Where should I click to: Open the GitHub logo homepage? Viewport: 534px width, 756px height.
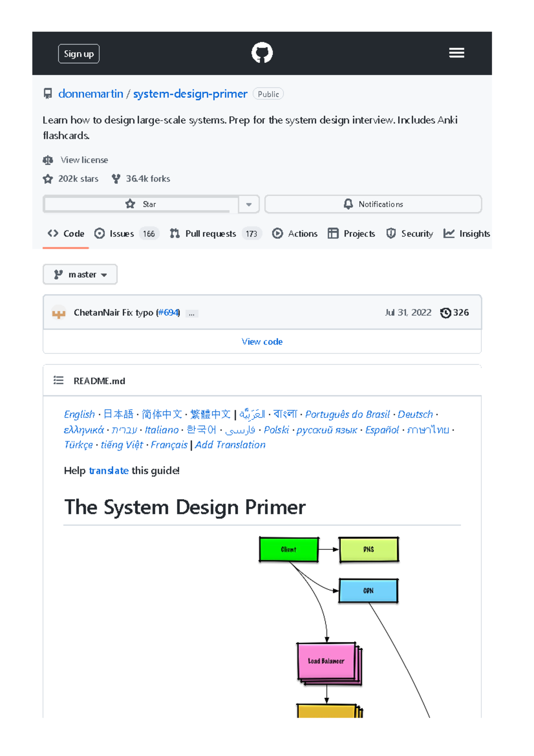[x=262, y=53]
